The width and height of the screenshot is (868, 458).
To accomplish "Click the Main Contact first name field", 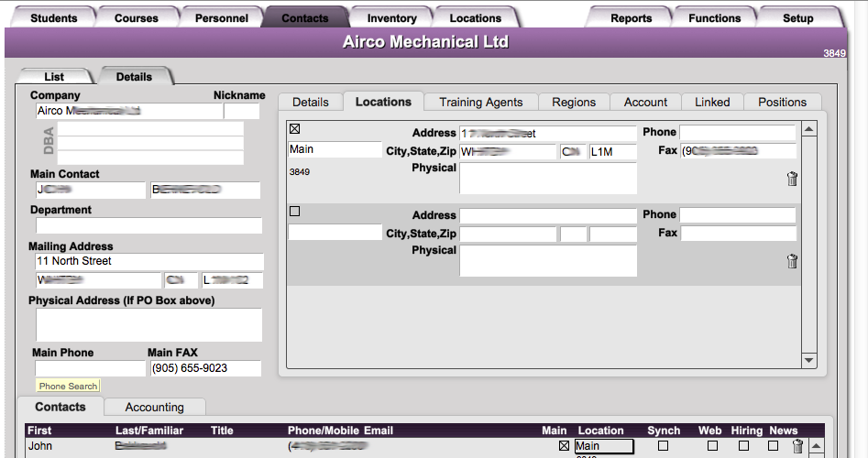I will (90, 190).
